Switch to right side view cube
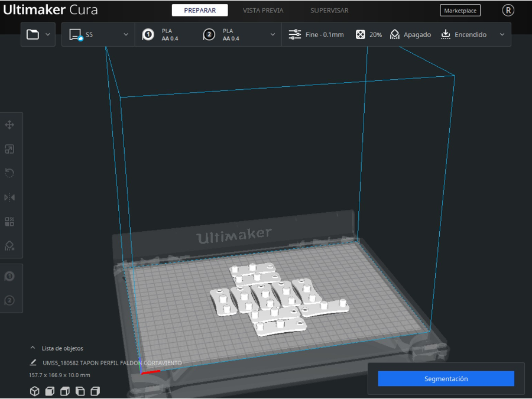Screen dimensions: 532x399 (x=95, y=391)
